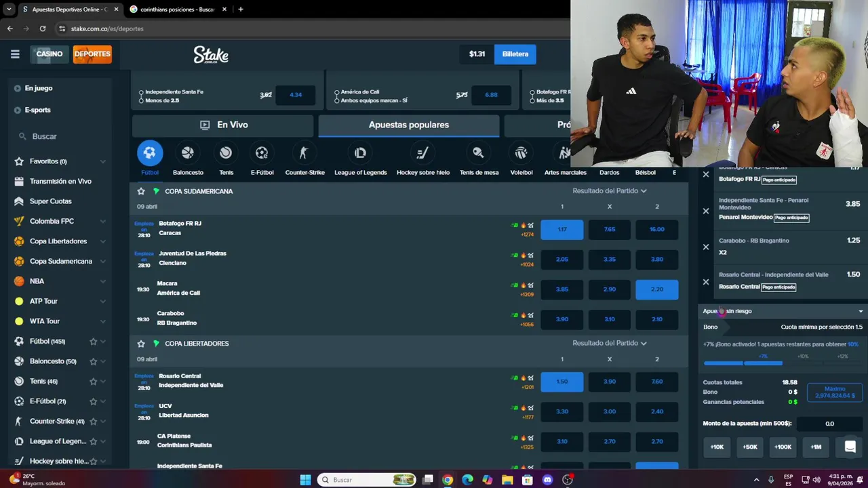Open Copa Sudamericana Resultado del Partido dropdown
Viewport: 868px width, 488px height.
tap(609, 191)
